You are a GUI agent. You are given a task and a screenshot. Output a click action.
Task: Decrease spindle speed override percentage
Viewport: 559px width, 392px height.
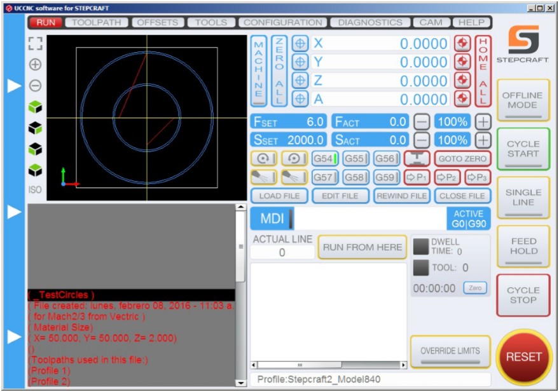pyautogui.click(x=422, y=140)
